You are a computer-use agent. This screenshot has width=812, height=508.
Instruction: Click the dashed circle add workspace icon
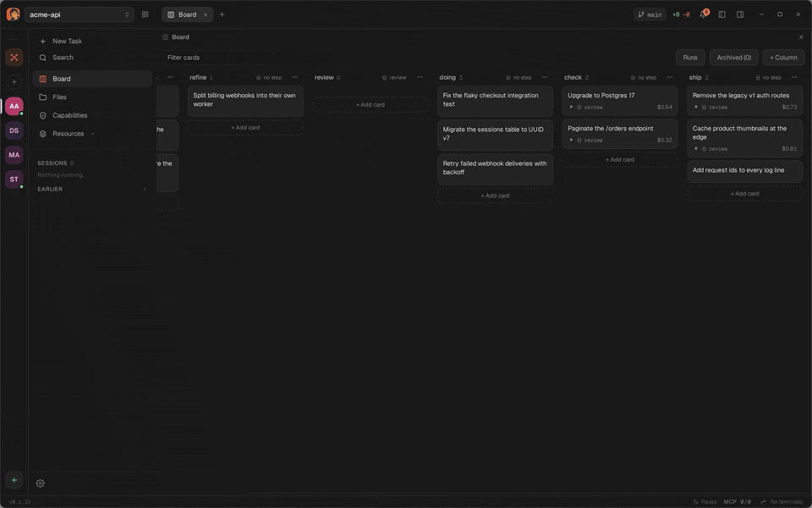[14, 81]
